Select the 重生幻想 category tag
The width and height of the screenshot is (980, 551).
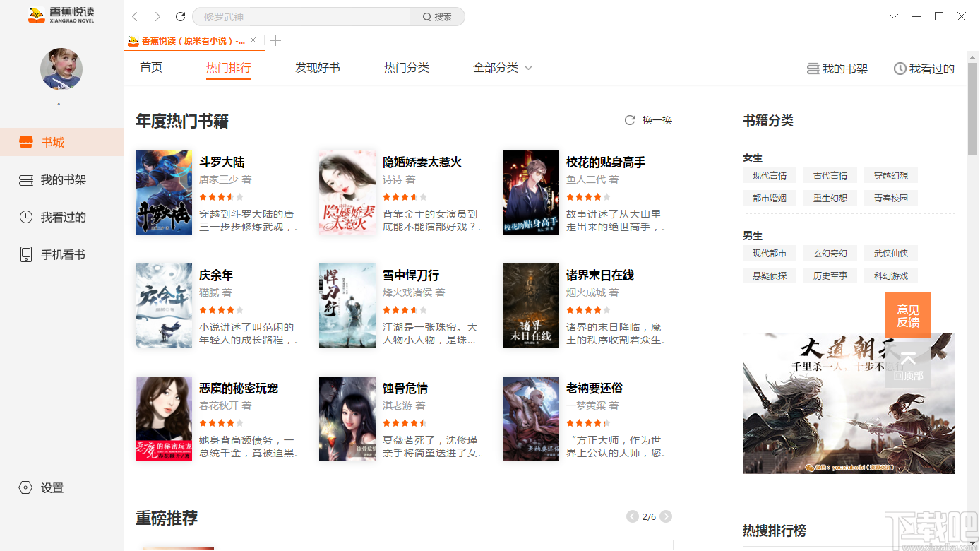click(x=830, y=199)
